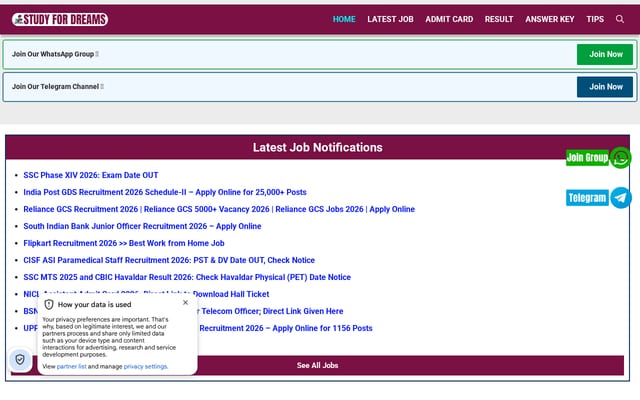Open India Post GDS Recruitment 2026 link
Image resolution: width=640 pixels, height=400 pixels.
[165, 192]
